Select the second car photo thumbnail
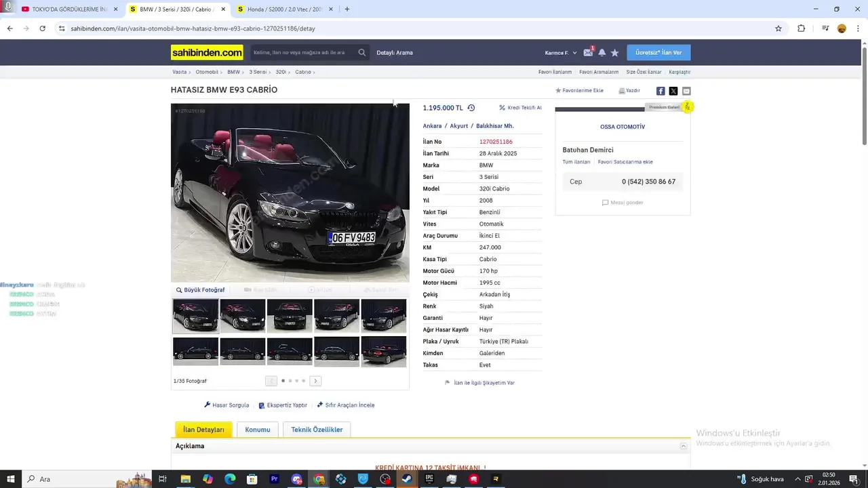Screen dimensions: 868x488 [x=243, y=316]
